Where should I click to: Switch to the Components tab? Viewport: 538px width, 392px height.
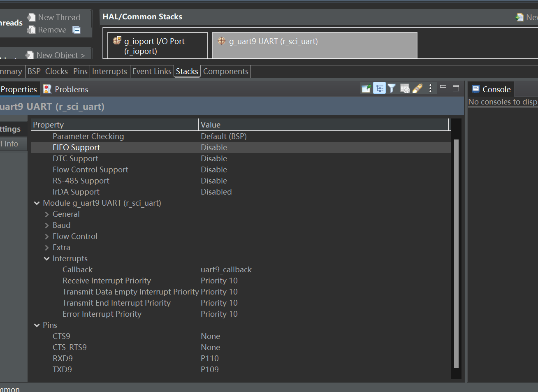point(226,71)
